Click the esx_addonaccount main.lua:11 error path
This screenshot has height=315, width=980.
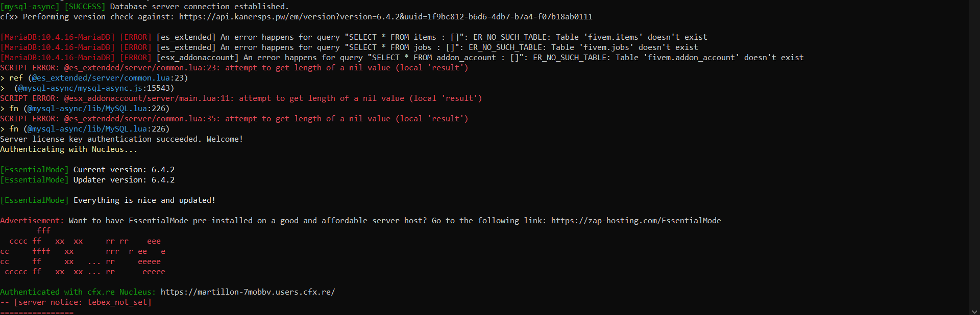tap(149, 98)
